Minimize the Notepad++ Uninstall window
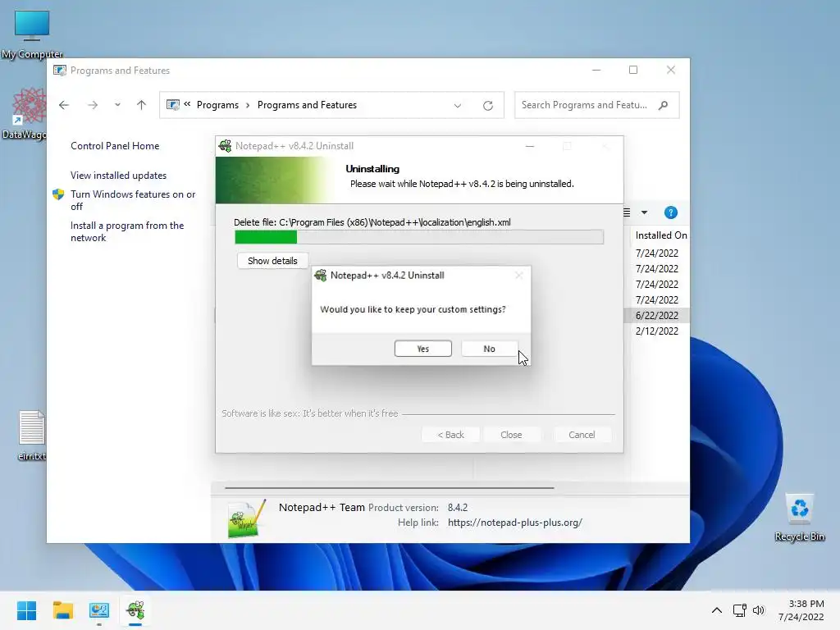The width and height of the screenshot is (840, 630). 530,146
